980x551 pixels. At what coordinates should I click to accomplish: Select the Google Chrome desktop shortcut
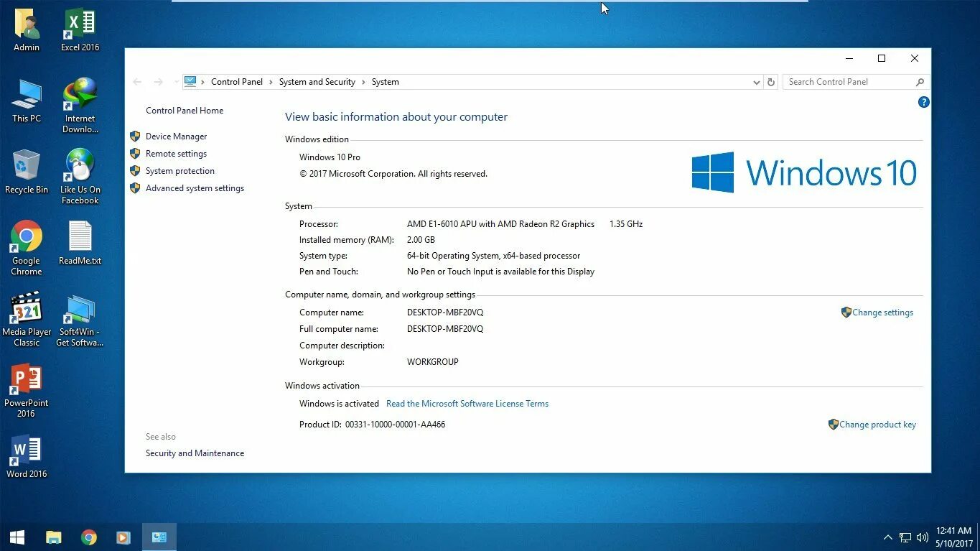[27, 248]
